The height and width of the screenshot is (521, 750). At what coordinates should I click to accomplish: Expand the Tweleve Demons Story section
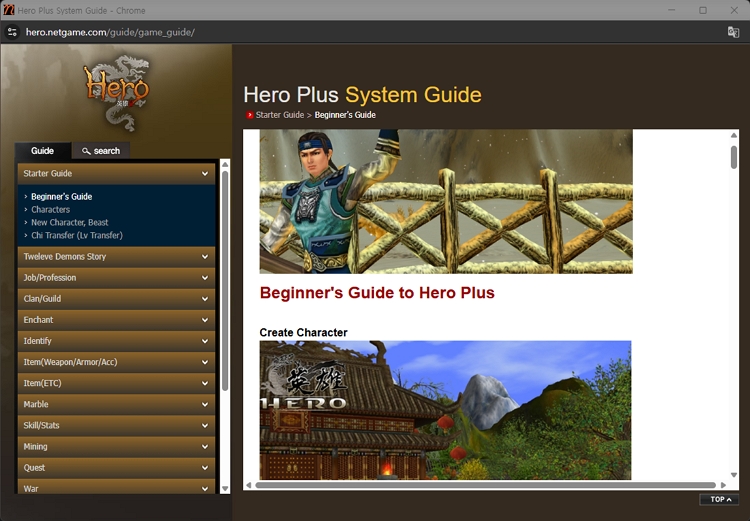click(x=116, y=256)
